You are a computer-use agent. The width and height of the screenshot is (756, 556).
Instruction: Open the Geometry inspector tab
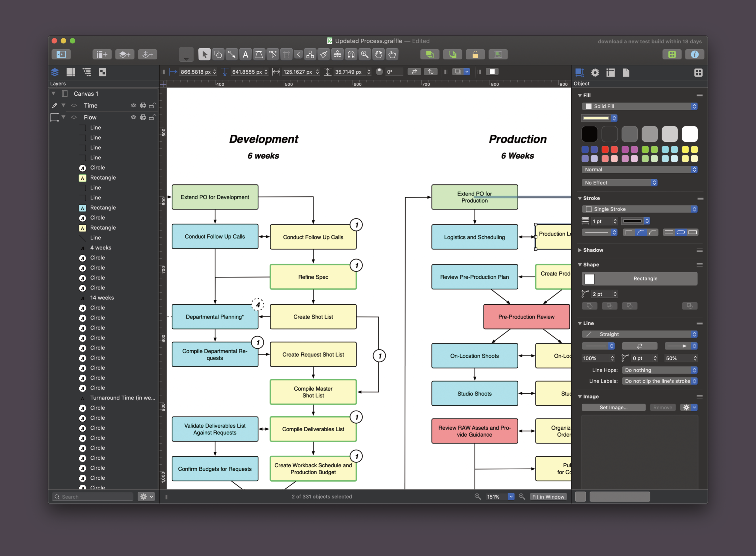[580, 72]
